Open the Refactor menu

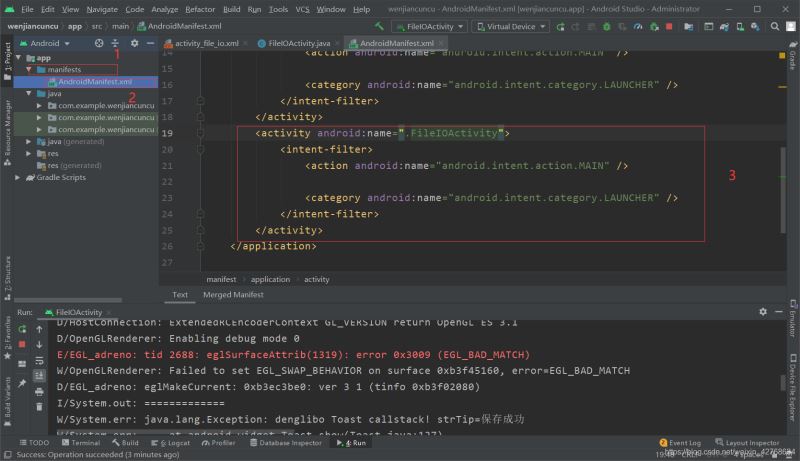click(x=200, y=8)
